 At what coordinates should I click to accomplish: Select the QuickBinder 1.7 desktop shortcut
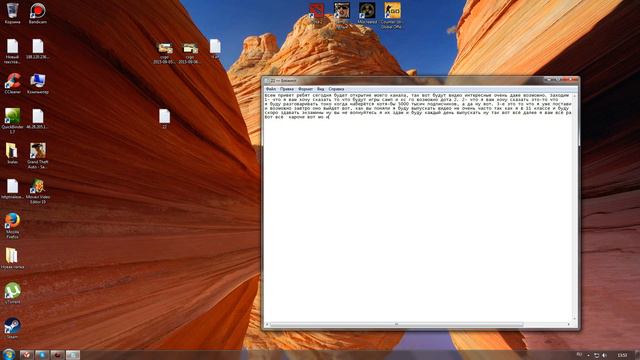(12, 121)
